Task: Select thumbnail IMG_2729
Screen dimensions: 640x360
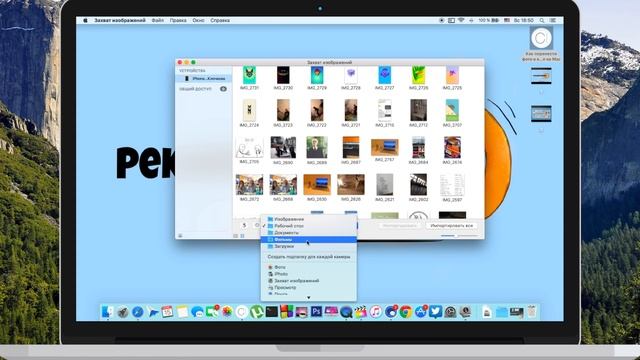Action: (317, 76)
